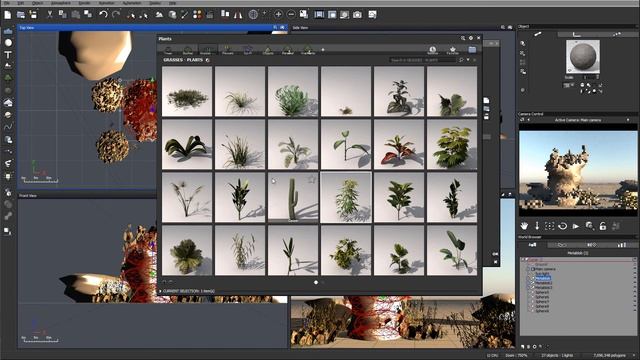The image size is (640, 360).
Task: Add a collection with plus tab button
Action: 323,50
